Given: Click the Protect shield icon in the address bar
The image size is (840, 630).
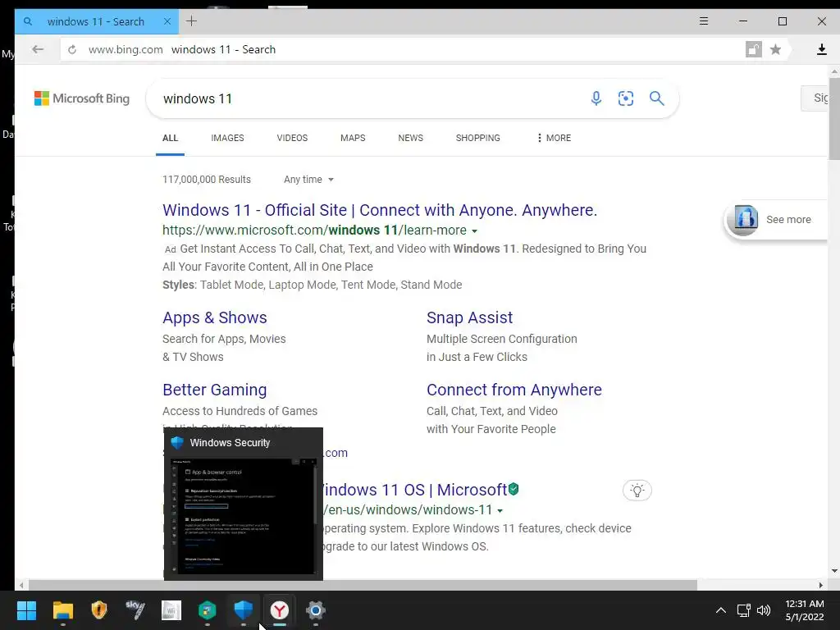Looking at the screenshot, I should (x=753, y=50).
